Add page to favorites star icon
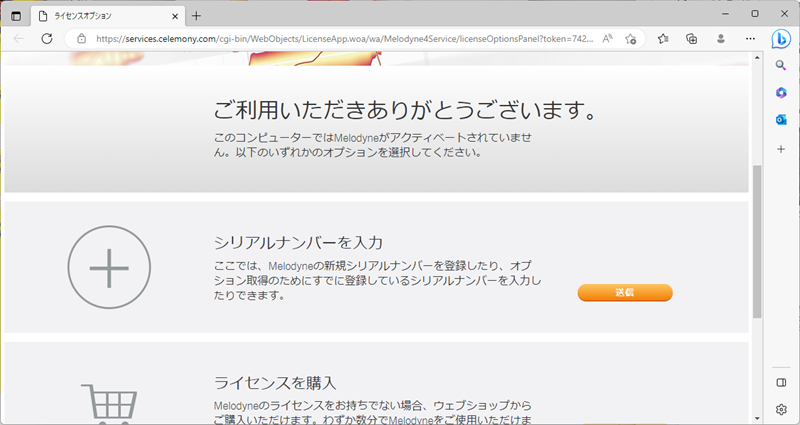The width and height of the screenshot is (800, 425). point(631,39)
